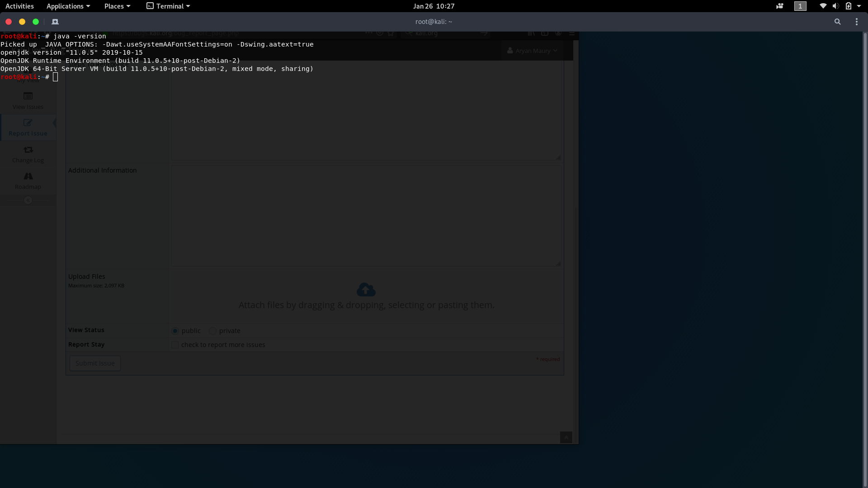Open the Activities overview
The height and width of the screenshot is (488, 868).
pyautogui.click(x=19, y=6)
